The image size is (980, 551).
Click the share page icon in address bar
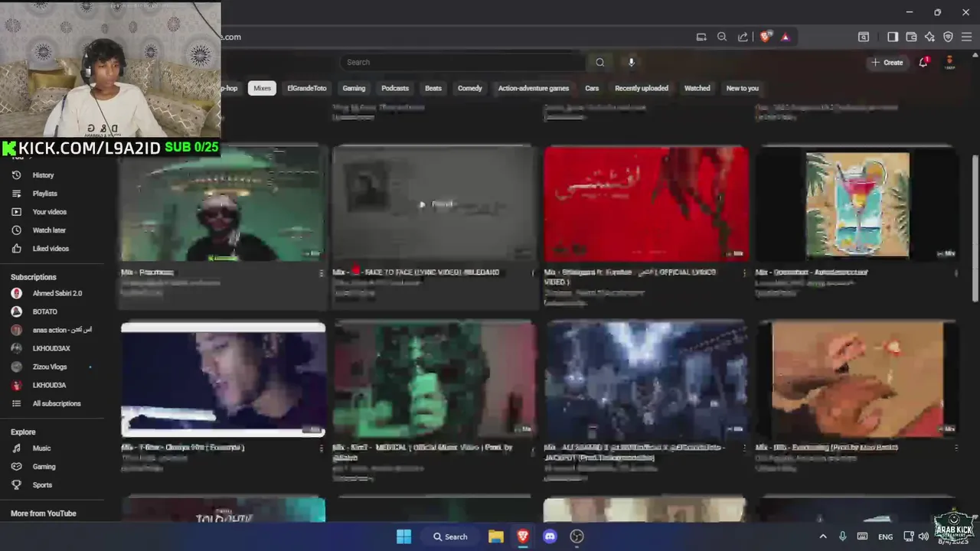pyautogui.click(x=743, y=37)
